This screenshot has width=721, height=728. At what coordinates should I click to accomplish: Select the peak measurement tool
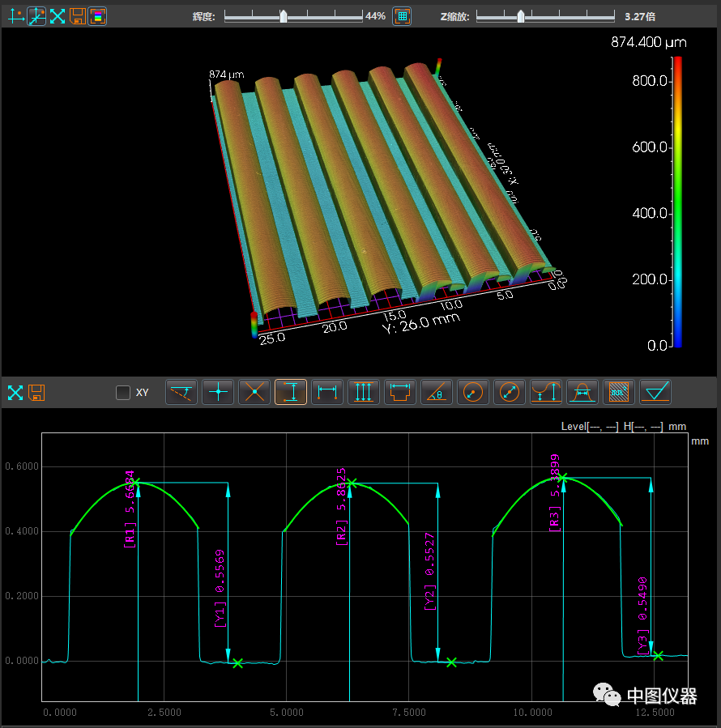tap(545, 392)
